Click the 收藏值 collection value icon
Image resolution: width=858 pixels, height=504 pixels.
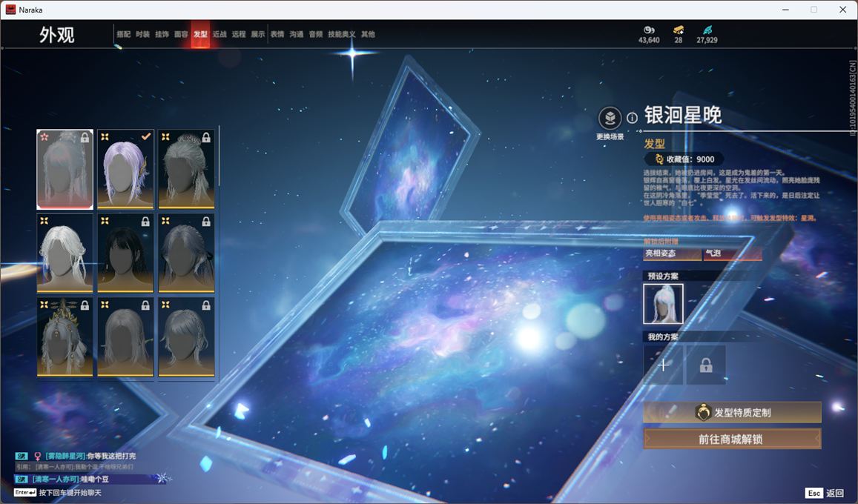click(659, 159)
